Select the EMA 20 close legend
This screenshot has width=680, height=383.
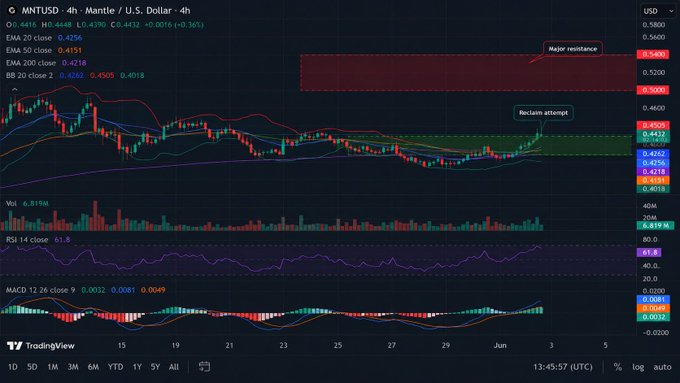click(x=29, y=38)
